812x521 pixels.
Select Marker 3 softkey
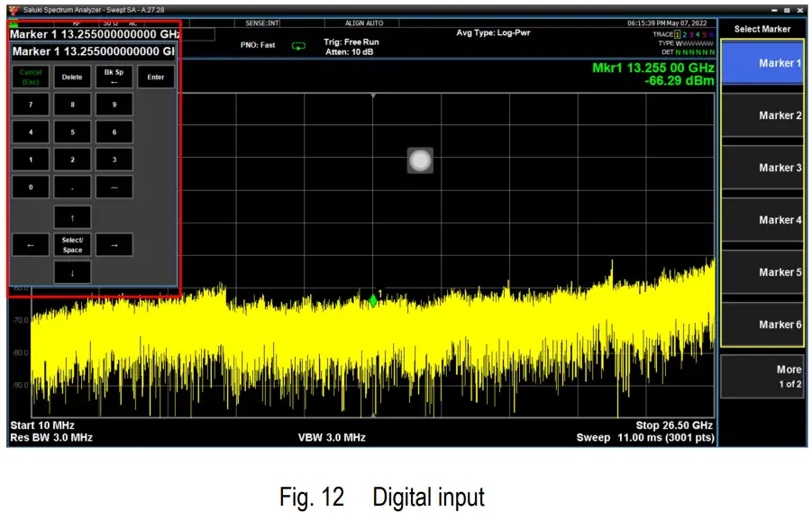[x=762, y=168]
